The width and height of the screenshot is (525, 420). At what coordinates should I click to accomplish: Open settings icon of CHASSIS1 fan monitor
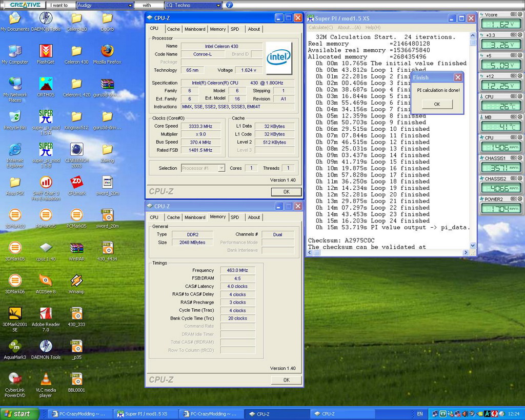[x=514, y=158]
